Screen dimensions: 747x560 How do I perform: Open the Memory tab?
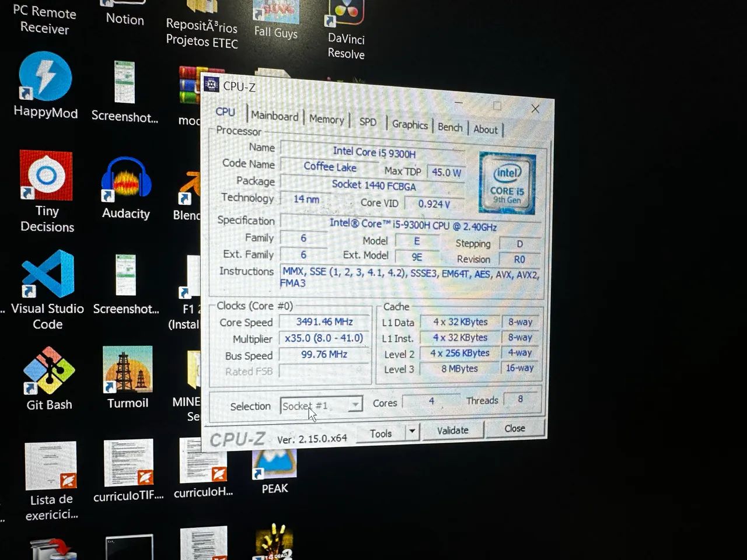[x=326, y=120]
